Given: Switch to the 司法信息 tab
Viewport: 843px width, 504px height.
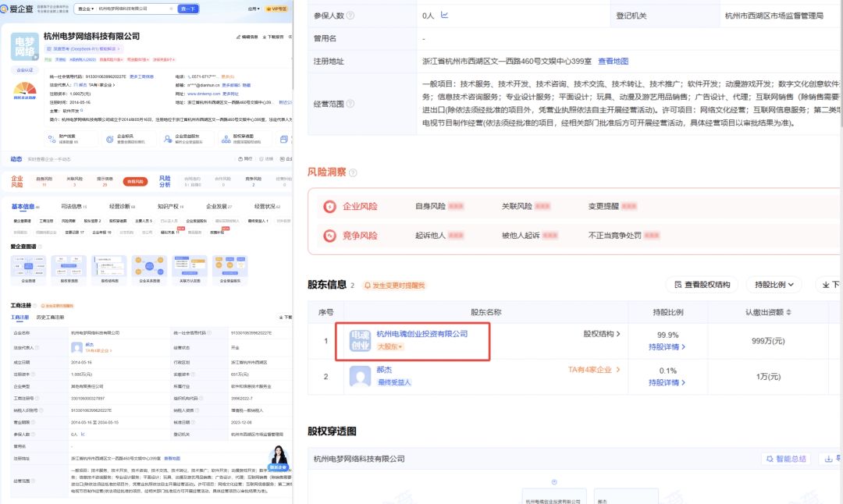Looking at the screenshot, I should tap(73, 206).
